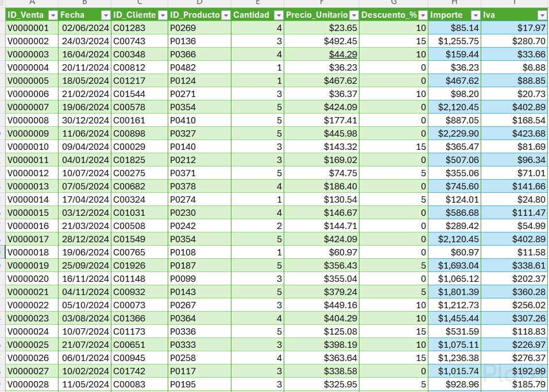Select Importe value $1,255.75
The height and width of the screenshot is (392, 549).
(454, 41)
